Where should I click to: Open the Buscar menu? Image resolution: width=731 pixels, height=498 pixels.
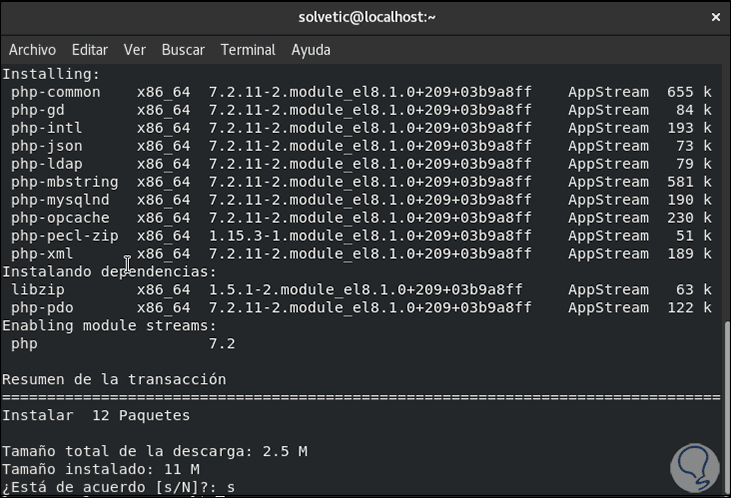point(183,50)
